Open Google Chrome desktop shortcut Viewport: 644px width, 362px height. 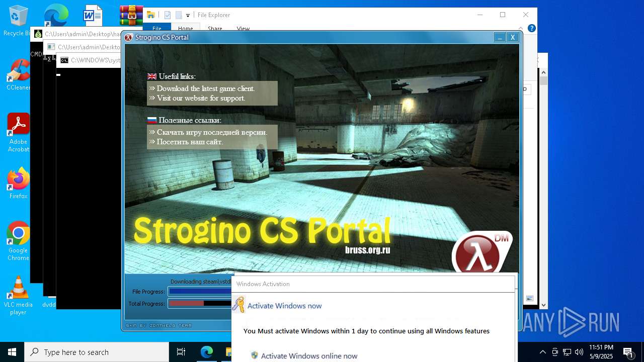coord(18,241)
